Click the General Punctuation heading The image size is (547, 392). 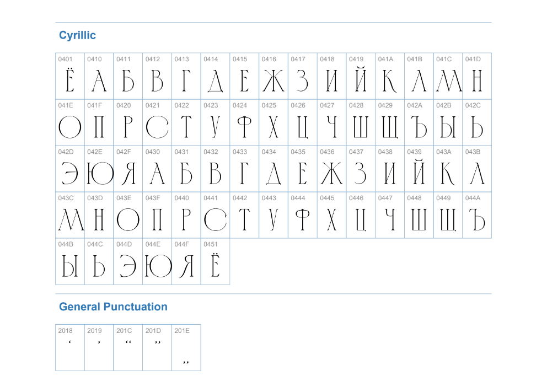pyautogui.click(x=113, y=307)
